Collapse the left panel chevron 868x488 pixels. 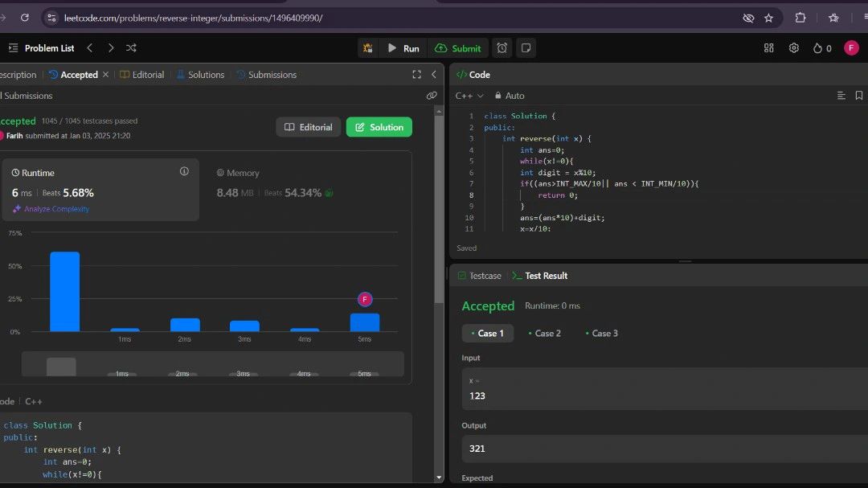click(x=434, y=75)
